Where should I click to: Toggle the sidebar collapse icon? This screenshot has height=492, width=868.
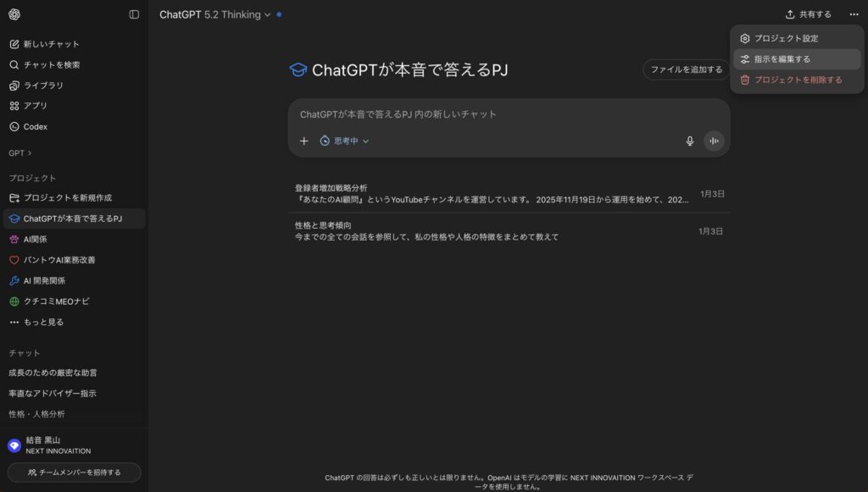coord(134,14)
